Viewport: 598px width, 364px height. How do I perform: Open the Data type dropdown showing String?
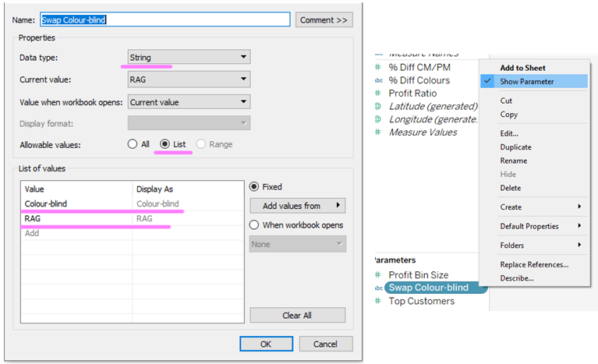pos(189,57)
